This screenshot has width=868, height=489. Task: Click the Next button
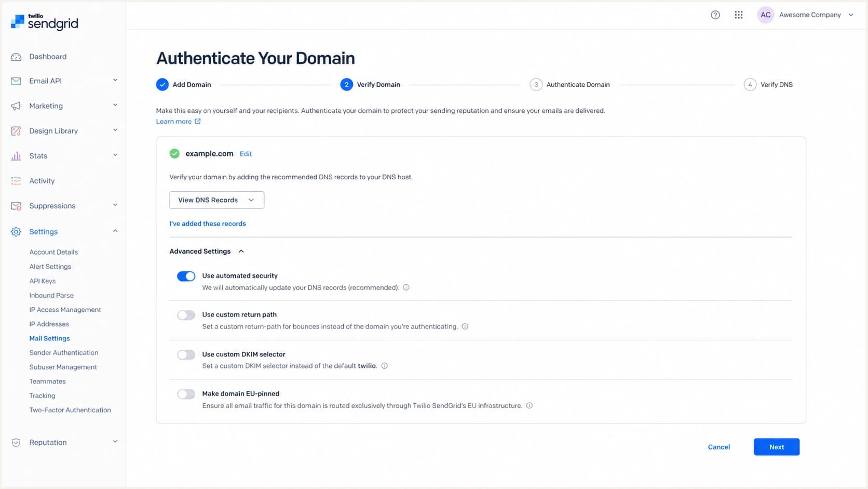pos(777,447)
